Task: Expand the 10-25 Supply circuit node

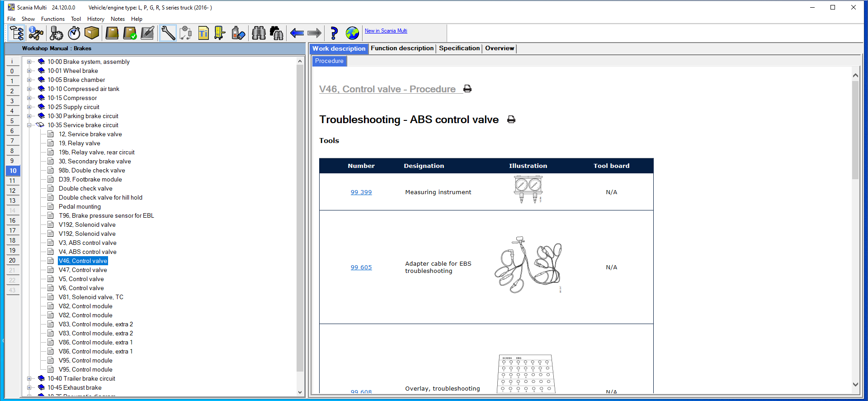Action: (x=29, y=107)
